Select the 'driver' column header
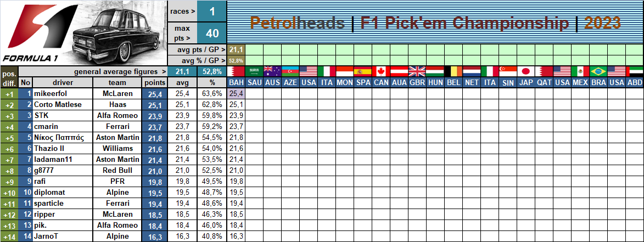The width and height of the screenshot is (644, 242). (63, 82)
